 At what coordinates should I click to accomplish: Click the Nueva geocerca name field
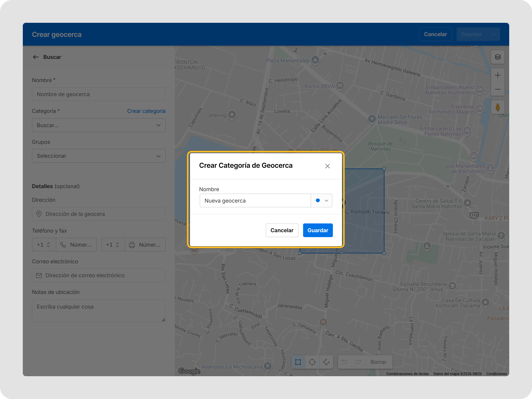pyautogui.click(x=255, y=201)
